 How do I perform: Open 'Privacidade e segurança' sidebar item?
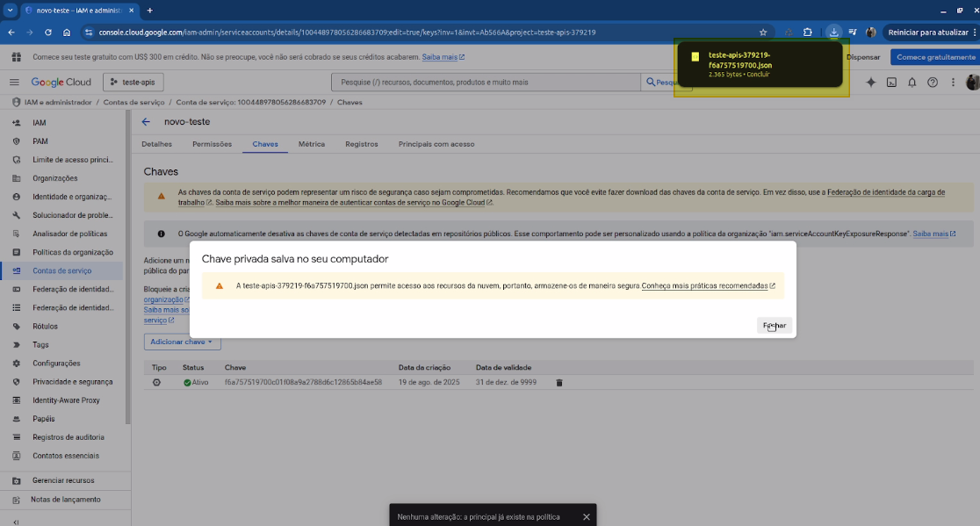point(73,382)
